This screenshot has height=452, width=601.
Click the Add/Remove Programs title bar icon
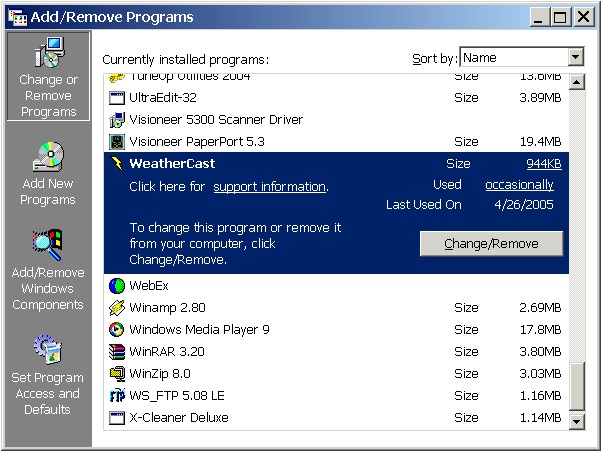click(x=17, y=17)
